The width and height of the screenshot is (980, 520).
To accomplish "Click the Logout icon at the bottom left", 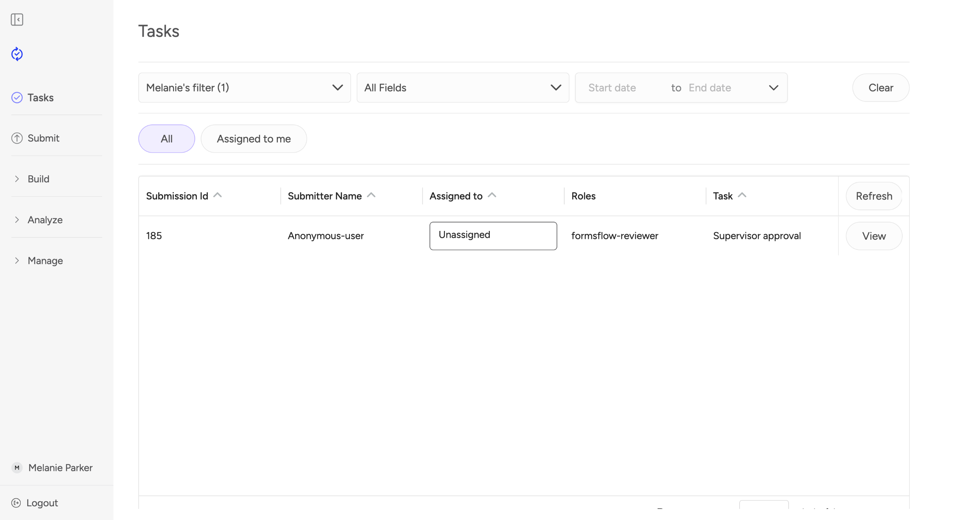I will pyautogui.click(x=16, y=503).
